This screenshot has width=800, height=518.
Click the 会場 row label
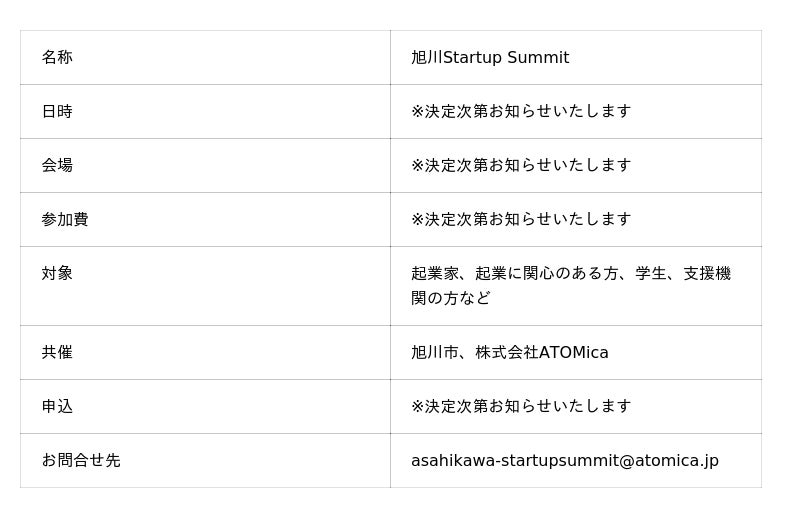pyautogui.click(x=57, y=165)
